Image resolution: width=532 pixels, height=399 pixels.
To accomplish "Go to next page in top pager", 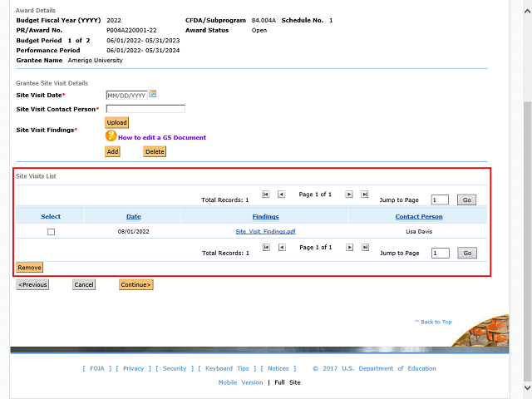I will (x=349, y=194).
